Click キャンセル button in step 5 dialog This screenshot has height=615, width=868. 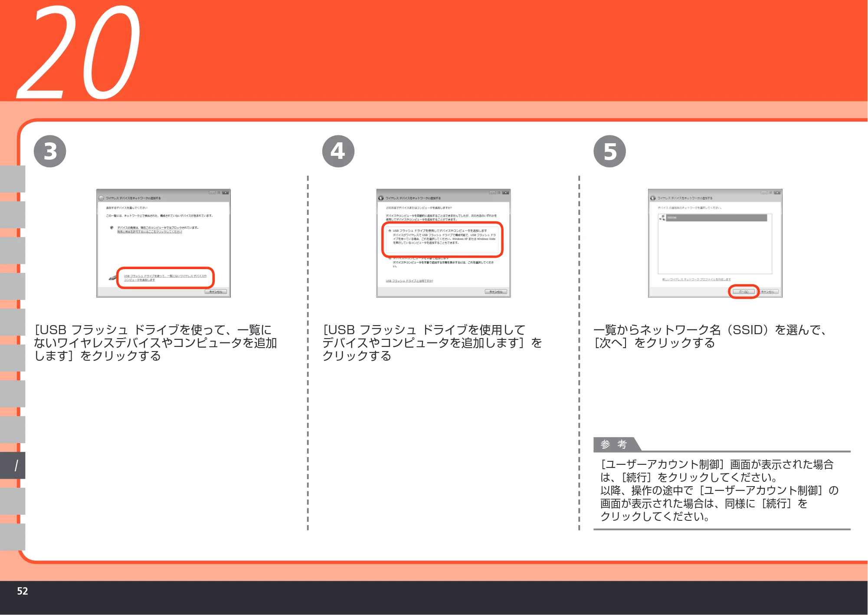coord(768,292)
